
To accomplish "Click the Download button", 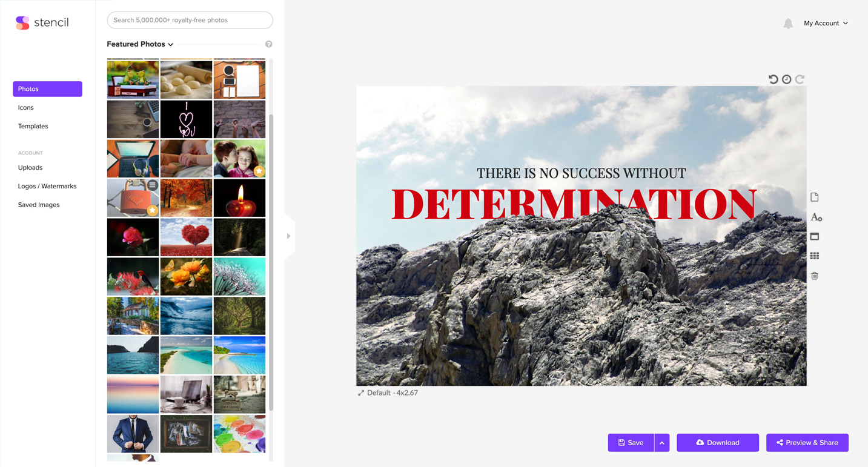I will [x=717, y=443].
